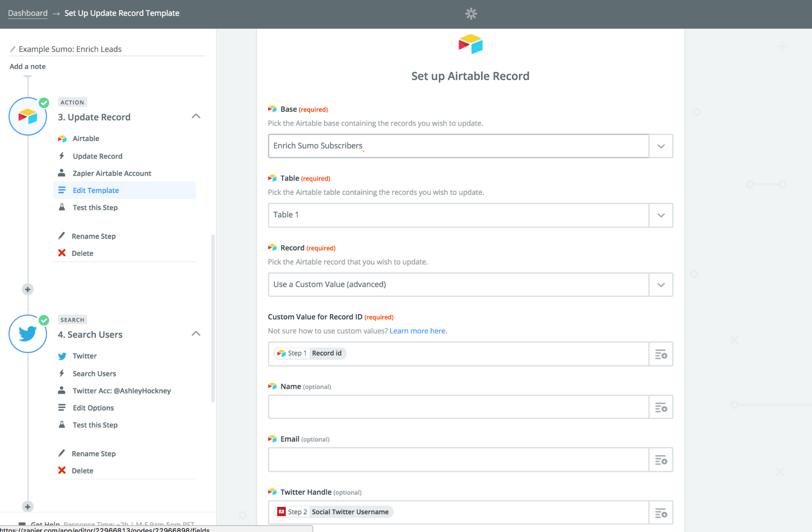Open the Dashboard breadcrumb link
This screenshot has width=812, height=532.
(x=28, y=13)
